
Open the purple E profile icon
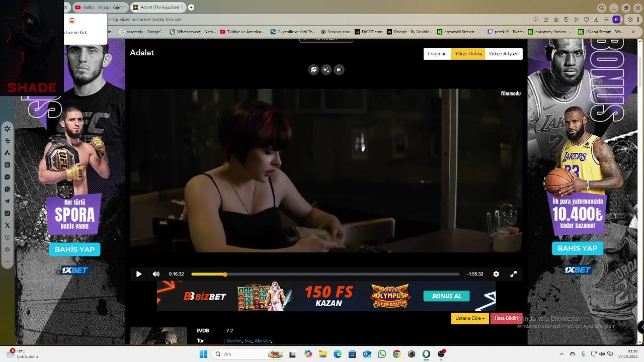pos(616,20)
